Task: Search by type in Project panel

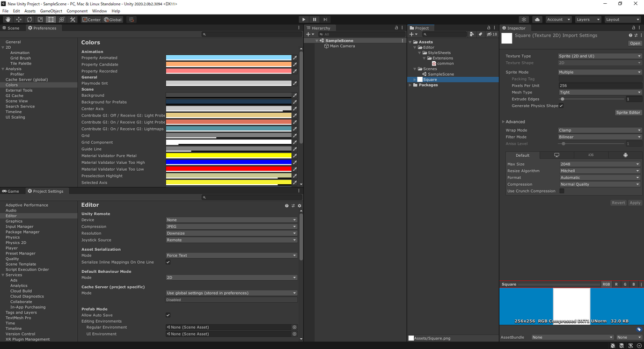Action: tap(472, 34)
